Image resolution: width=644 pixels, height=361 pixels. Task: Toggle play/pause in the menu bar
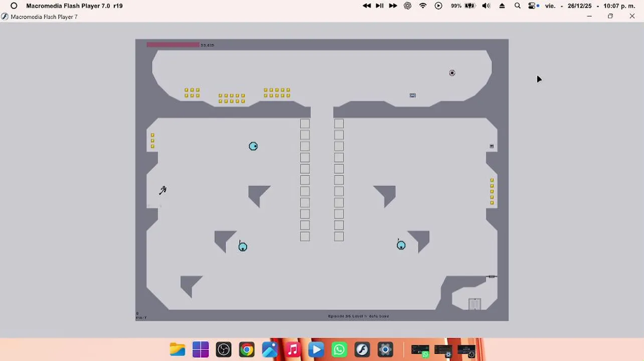(x=380, y=6)
